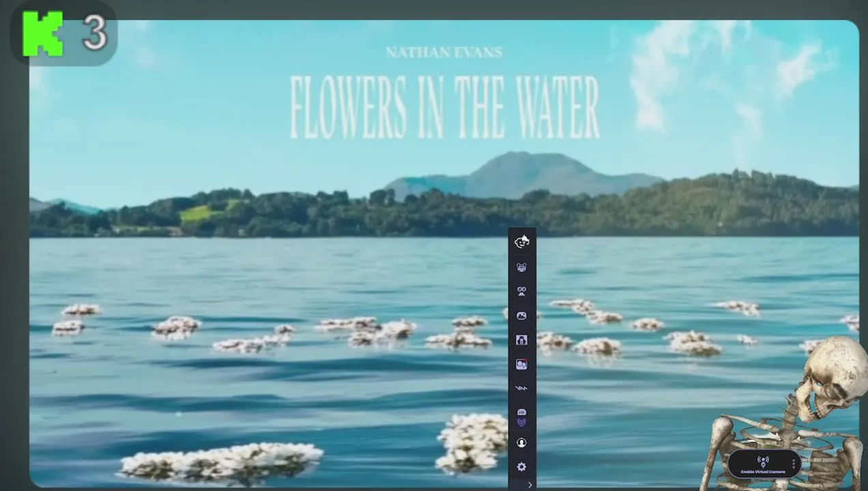Click Enable Virtual Camera button

click(x=763, y=464)
